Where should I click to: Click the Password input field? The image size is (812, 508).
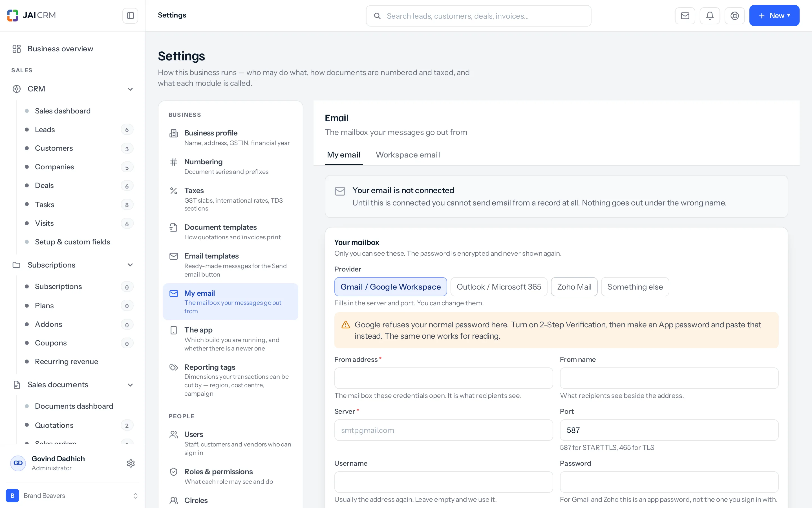(x=669, y=482)
